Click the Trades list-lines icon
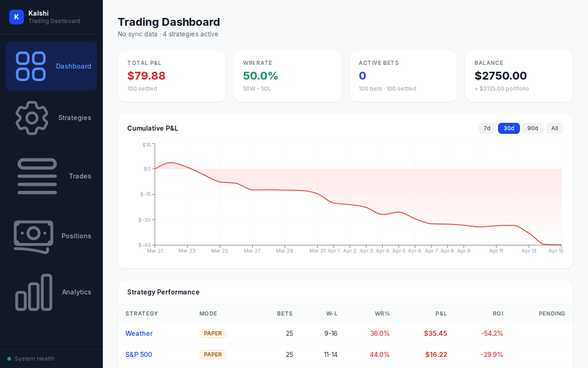This screenshot has width=588, height=368. [37, 176]
